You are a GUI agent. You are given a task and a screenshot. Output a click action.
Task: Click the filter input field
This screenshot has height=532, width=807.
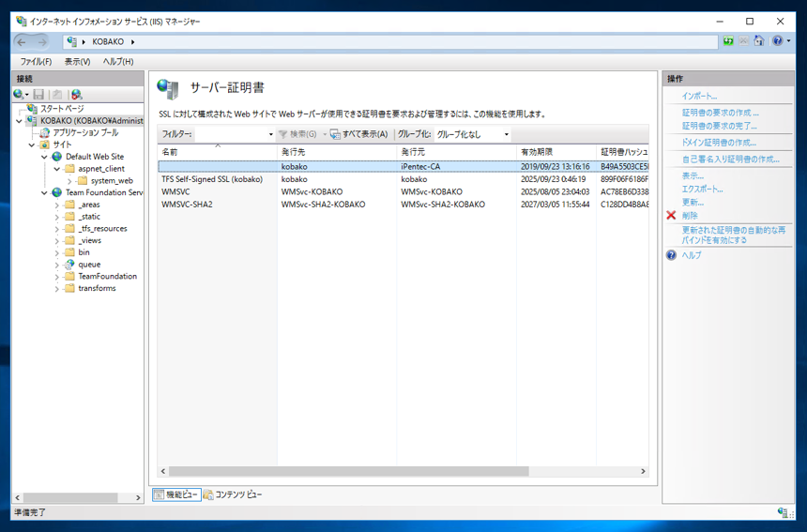click(231, 134)
